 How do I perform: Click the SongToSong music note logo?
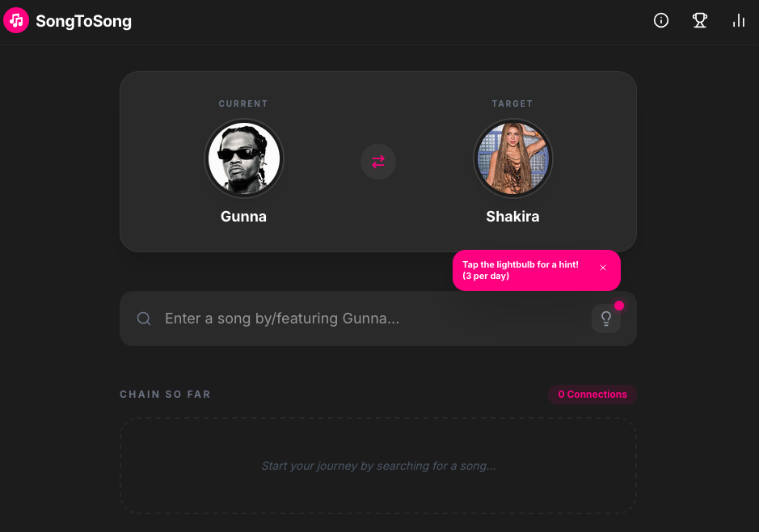pyautogui.click(x=16, y=20)
